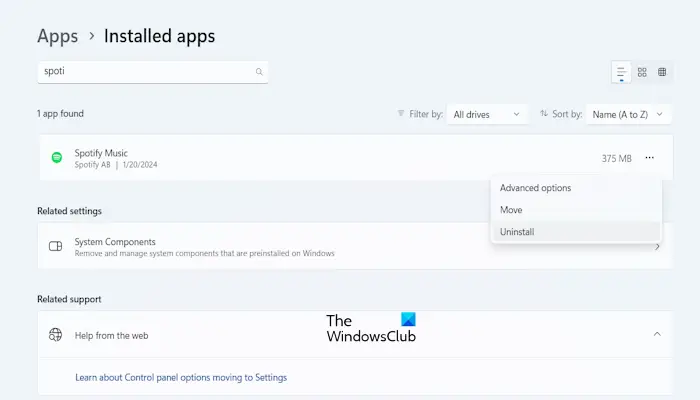Open the Control panel options moving link
Screen dimensions: 700x400
click(181, 377)
